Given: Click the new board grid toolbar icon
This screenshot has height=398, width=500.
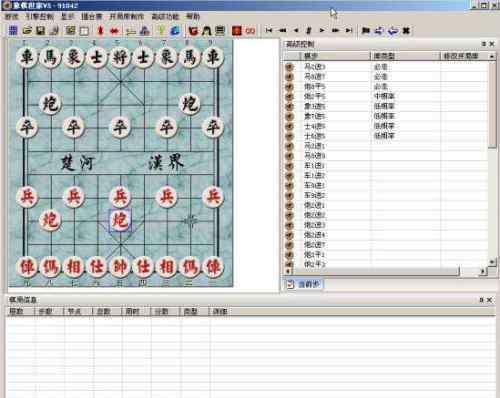Looking at the screenshot, I should point(13,31).
